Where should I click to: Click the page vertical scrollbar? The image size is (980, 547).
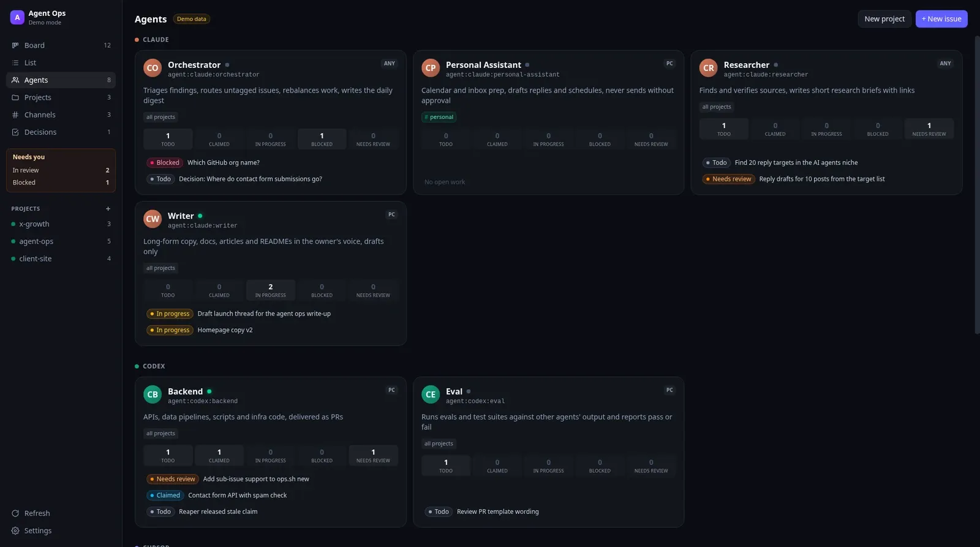pos(977,184)
